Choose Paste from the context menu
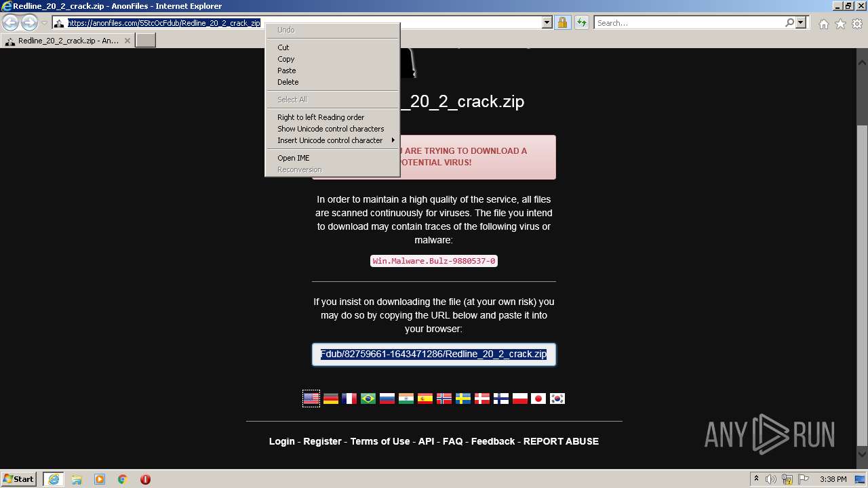The image size is (868, 488). click(332, 70)
